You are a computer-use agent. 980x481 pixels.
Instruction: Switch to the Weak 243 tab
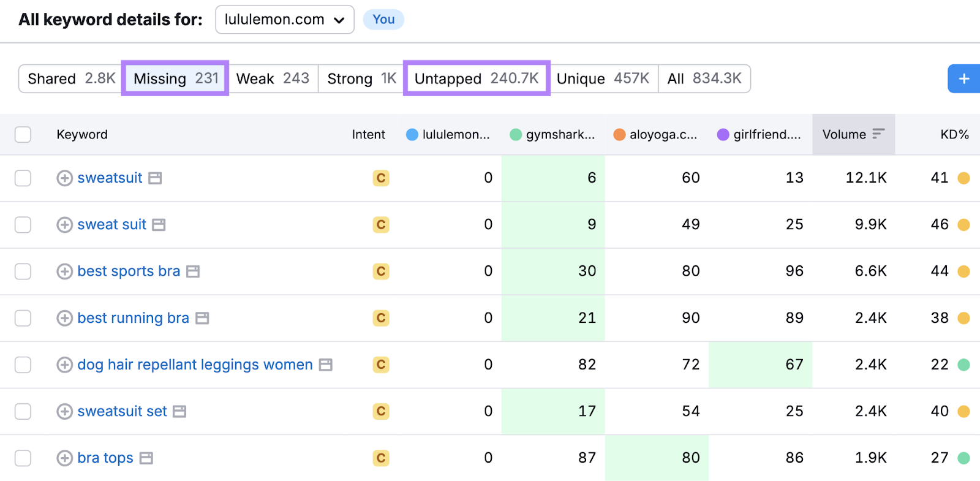[x=273, y=78]
